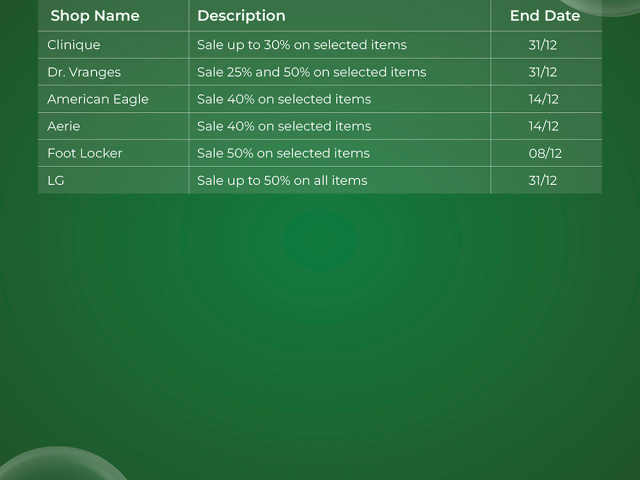The height and width of the screenshot is (480, 640).
Task: Click the American Eagle sale 40% description
Action: coord(284,99)
